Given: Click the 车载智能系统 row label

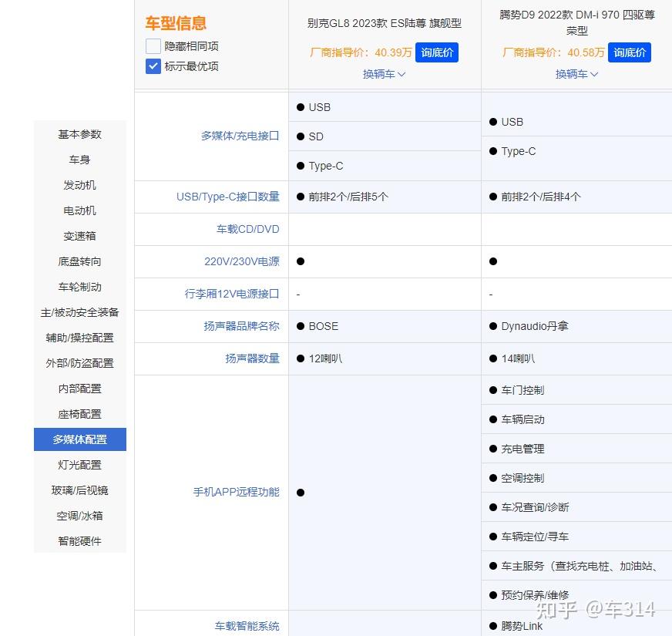Looking at the screenshot, I should [x=246, y=626].
